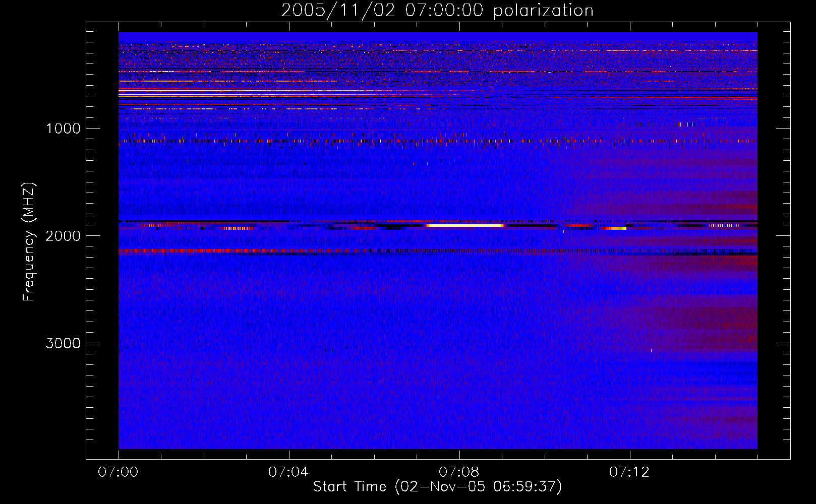Click the bright white burst near 2000 MHz

[x=465, y=226]
